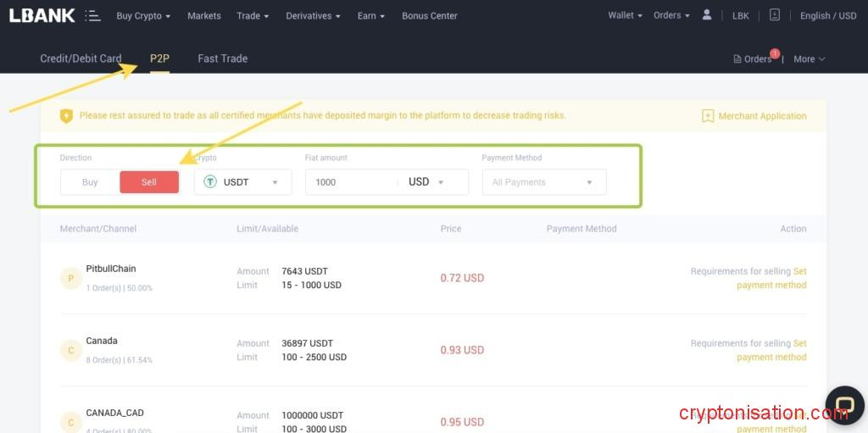Switch to the Fast Trade tab
Image resolution: width=868 pixels, height=433 pixels.
pos(222,58)
